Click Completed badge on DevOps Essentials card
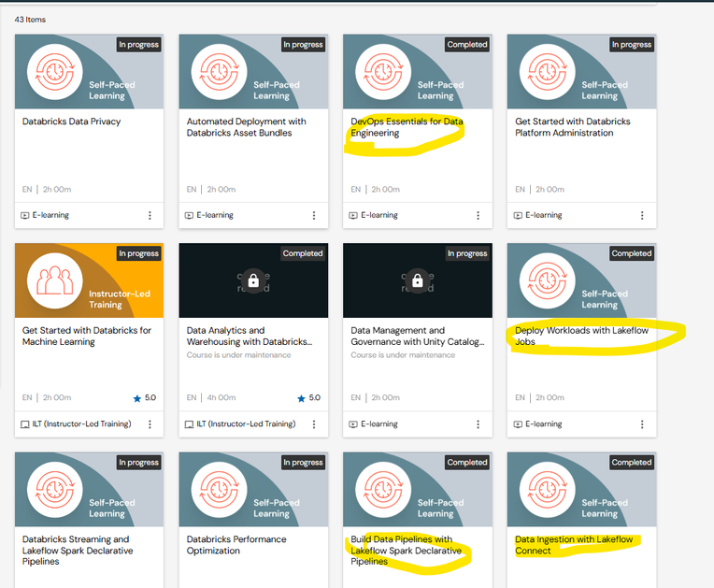Viewport: 714px width, 588px height. point(466,44)
